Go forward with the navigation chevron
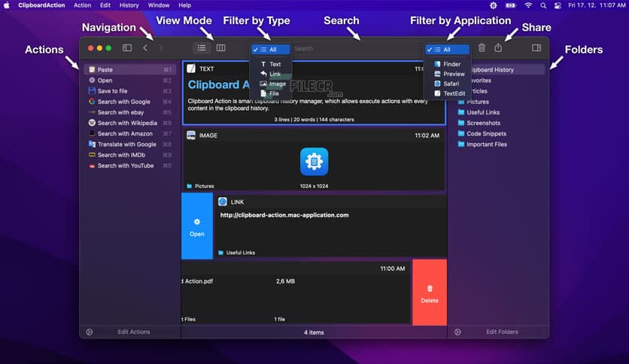This screenshot has width=629, height=364. 160,48
